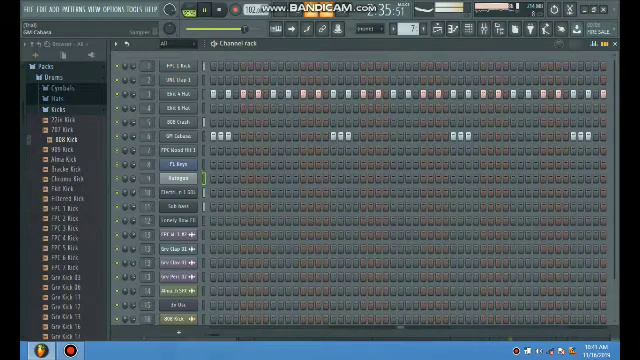
Task: Select the FL Keys channel button
Action: (178, 164)
